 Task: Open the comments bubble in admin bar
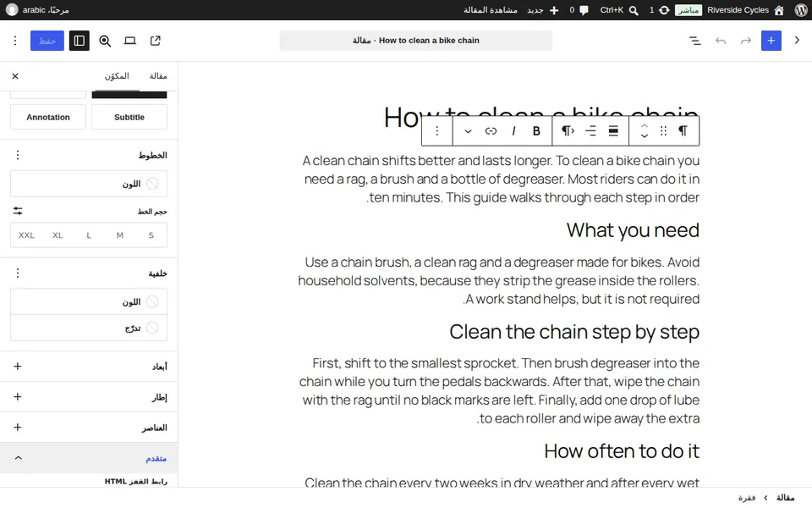(x=579, y=10)
